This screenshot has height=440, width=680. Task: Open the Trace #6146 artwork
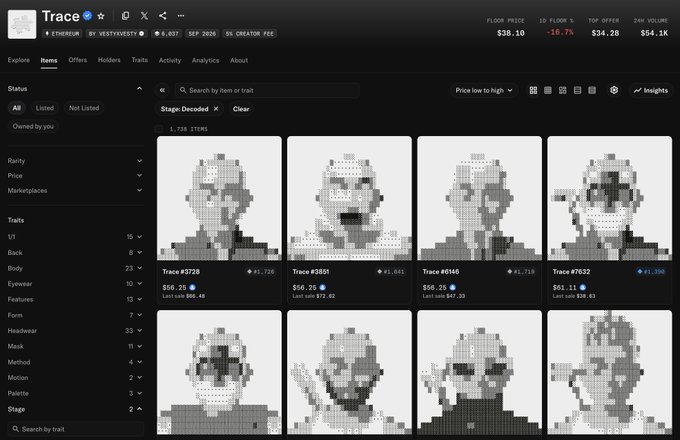tap(479, 198)
